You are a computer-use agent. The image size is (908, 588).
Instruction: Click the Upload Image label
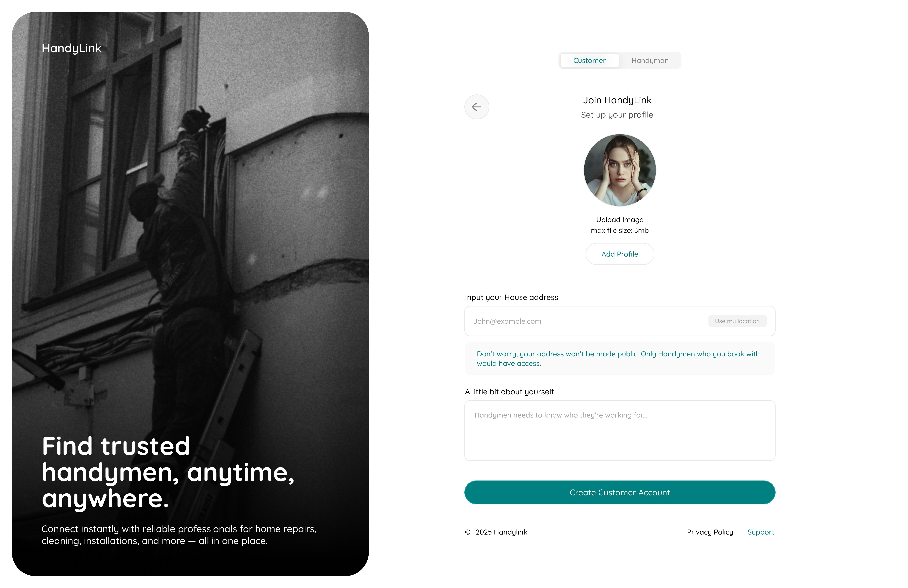pos(620,220)
